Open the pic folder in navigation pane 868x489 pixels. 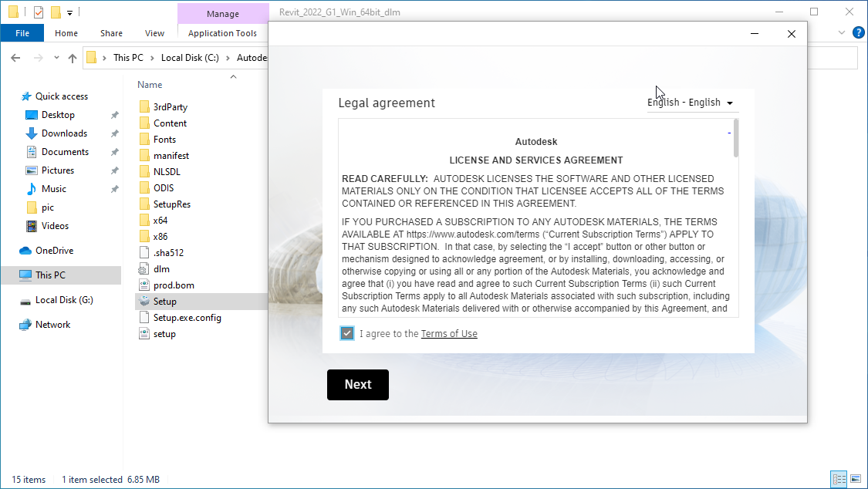coord(48,207)
